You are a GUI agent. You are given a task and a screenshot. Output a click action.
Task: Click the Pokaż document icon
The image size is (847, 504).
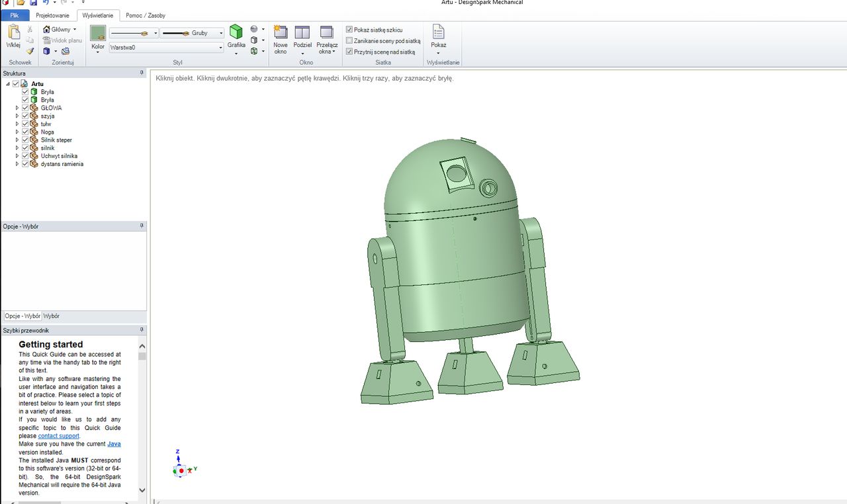[x=438, y=32]
